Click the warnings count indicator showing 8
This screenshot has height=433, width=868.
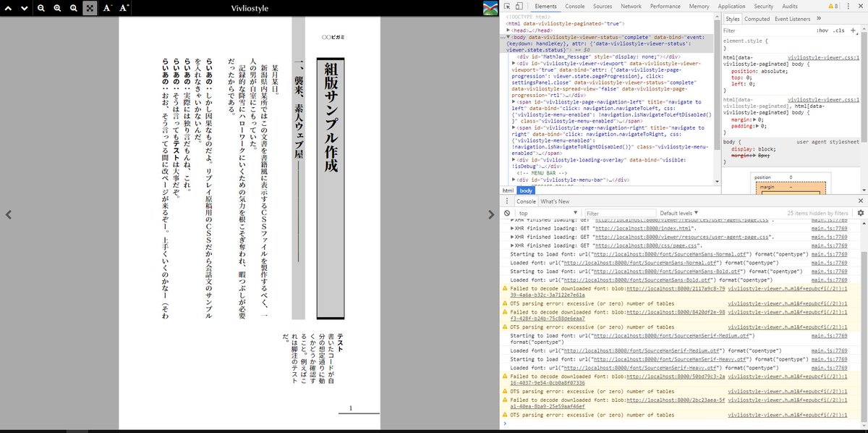pos(833,6)
